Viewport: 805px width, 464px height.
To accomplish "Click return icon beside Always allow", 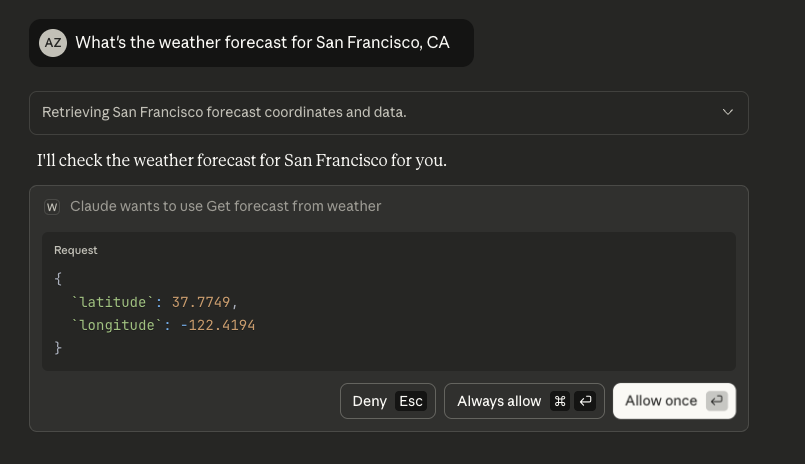I will coord(585,401).
